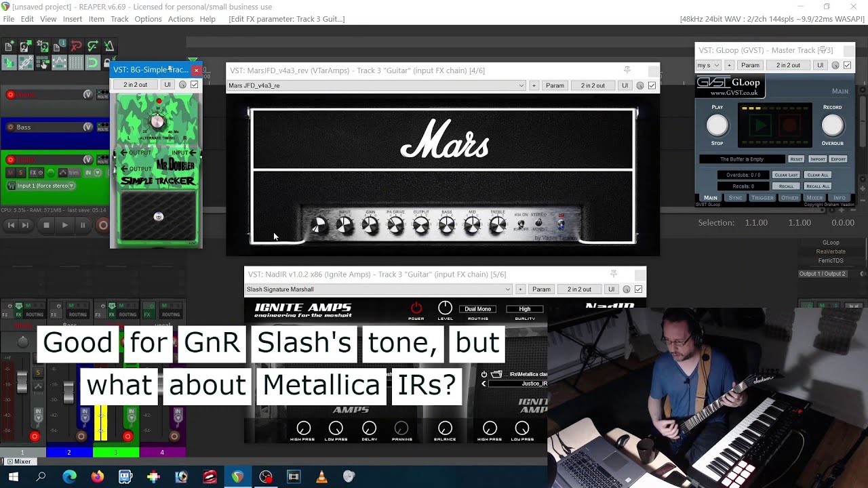Pause playback in transport bar

click(x=83, y=225)
